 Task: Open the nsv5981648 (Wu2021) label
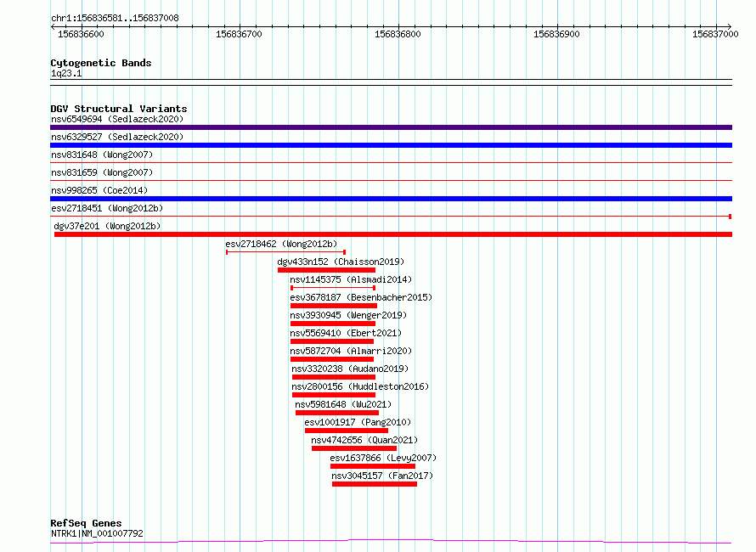[x=343, y=404]
